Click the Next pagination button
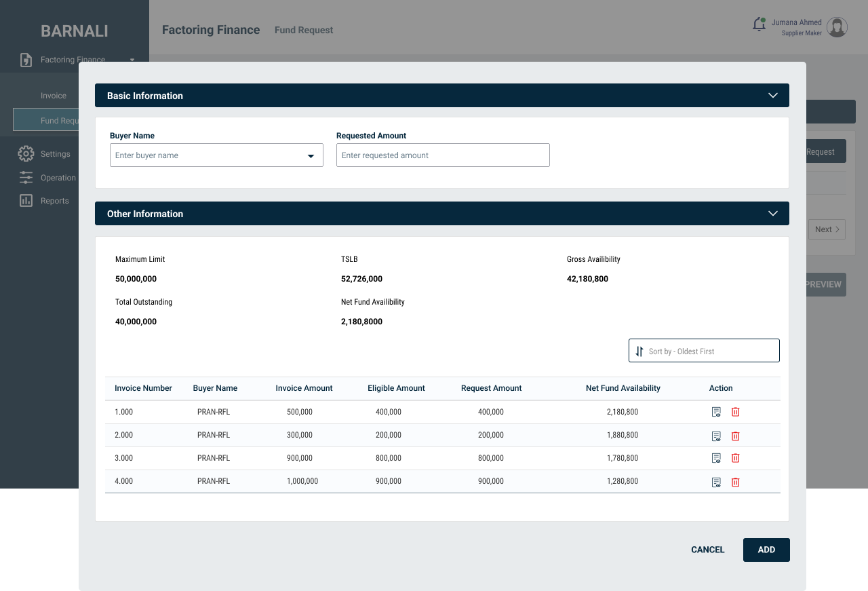Screen dimensions: 868x591 coord(827,229)
